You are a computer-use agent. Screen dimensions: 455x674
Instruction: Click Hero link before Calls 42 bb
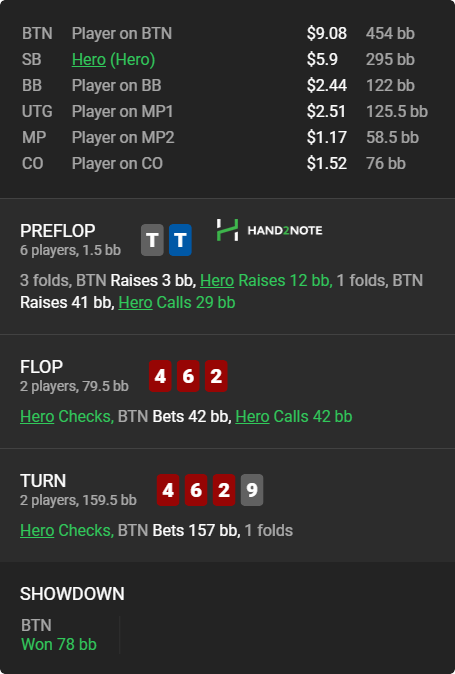(x=253, y=417)
